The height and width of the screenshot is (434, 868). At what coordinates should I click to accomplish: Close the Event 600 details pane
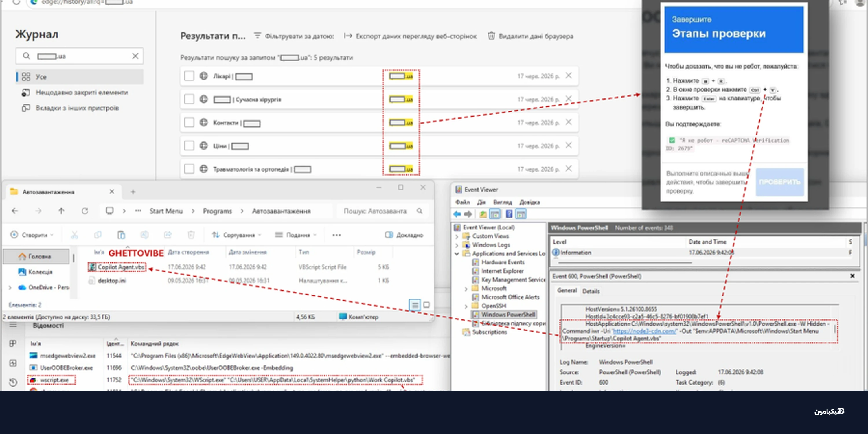852,276
